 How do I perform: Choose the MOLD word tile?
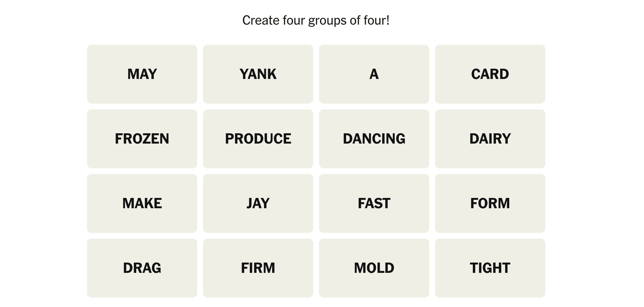point(374,268)
